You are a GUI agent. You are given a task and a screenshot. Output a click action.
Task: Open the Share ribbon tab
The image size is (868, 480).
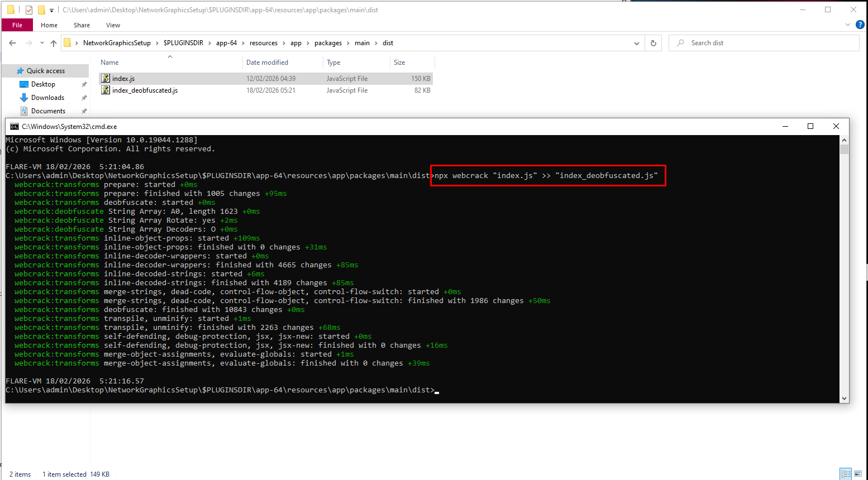[x=82, y=25]
